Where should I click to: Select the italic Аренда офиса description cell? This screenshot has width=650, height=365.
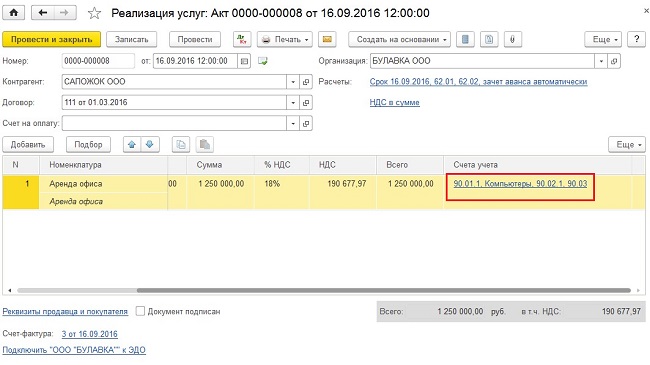coord(104,201)
